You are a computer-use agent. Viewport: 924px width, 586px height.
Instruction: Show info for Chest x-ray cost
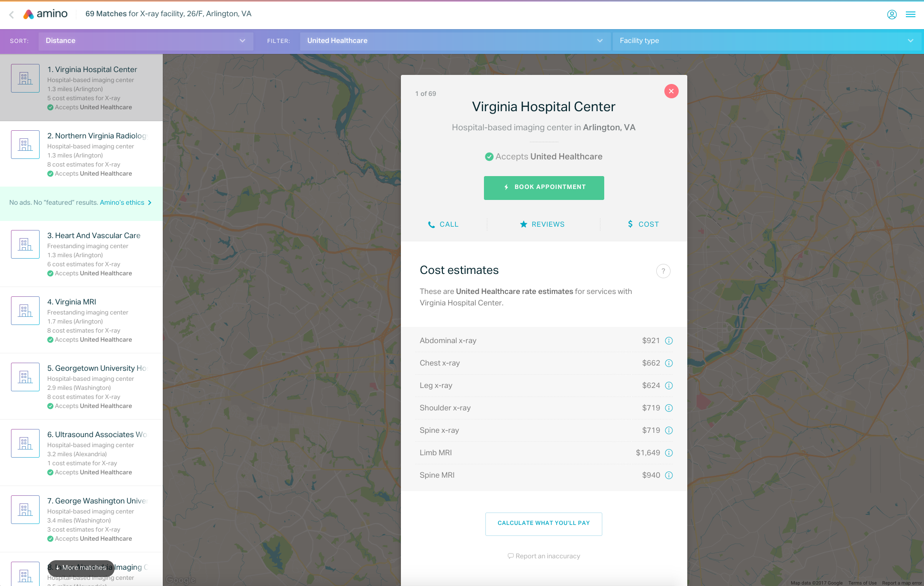(x=669, y=363)
